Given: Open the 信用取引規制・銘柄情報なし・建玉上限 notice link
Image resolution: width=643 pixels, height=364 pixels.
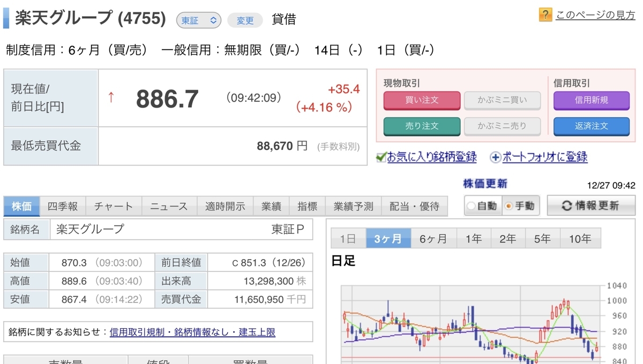Looking at the screenshot, I should click(x=192, y=332).
